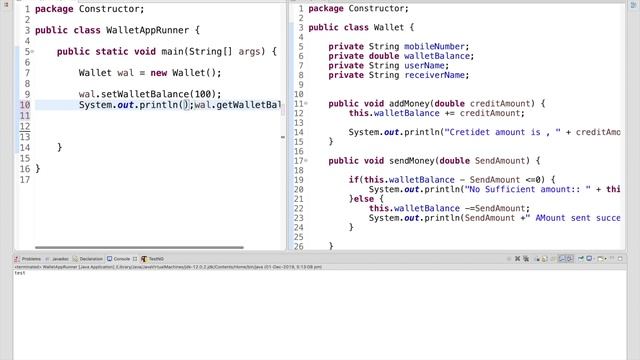Click 'Cretidet amount is' string literal
This screenshot has height=360, width=640.
[502, 132]
